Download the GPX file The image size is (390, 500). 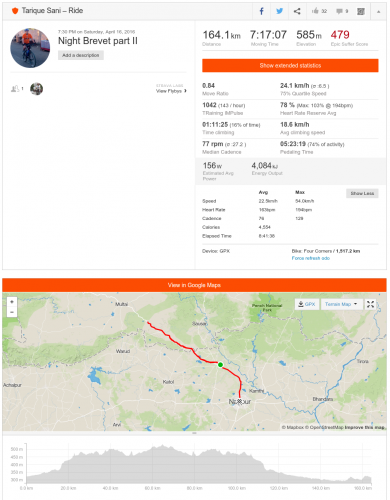(x=307, y=304)
